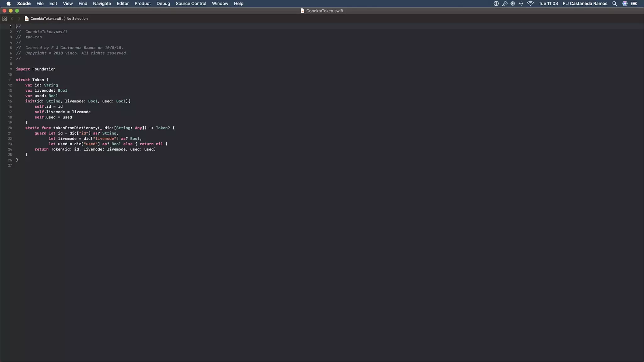Open Spotlight search magnifier icon
Image resolution: width=644 pixels, height=362 pixels.
[614, 3]
